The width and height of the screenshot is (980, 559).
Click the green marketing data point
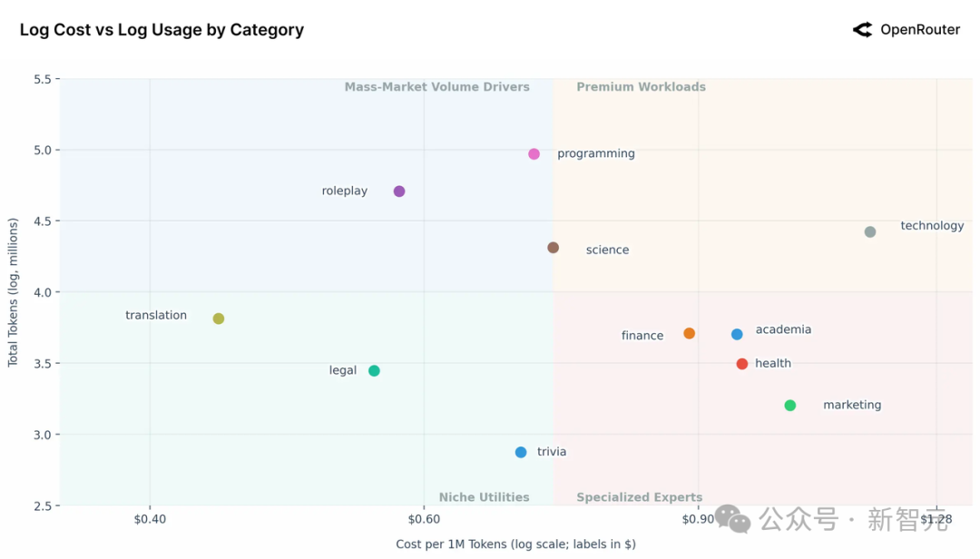[790, 406]
